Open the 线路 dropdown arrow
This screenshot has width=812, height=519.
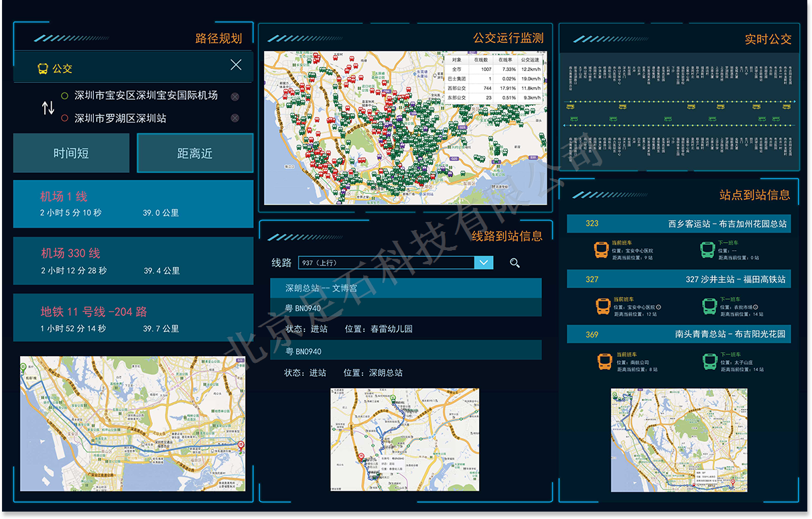pyautogui.click(x=484, y=263)
